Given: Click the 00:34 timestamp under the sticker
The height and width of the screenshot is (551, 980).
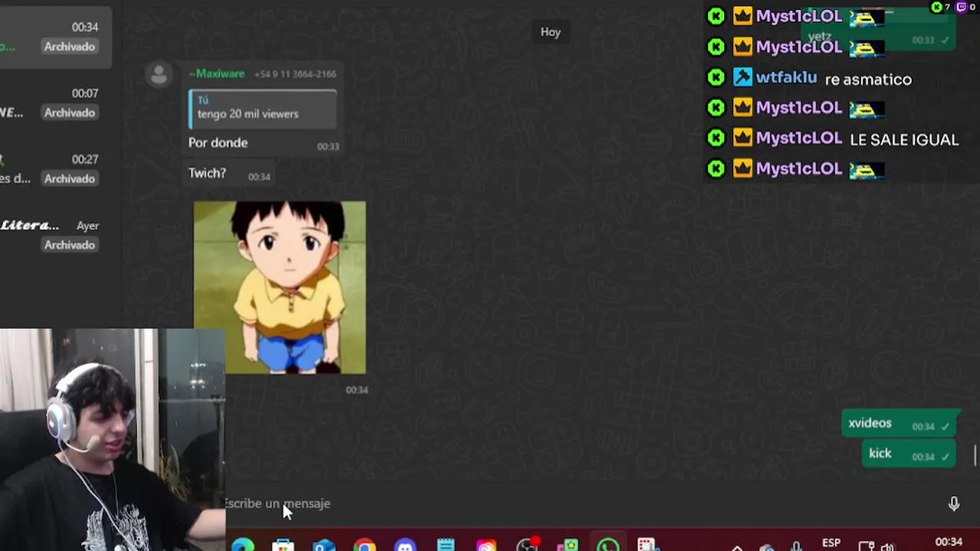Looking at the screenshot, I should pyautogui.click(x=357, y=390).
